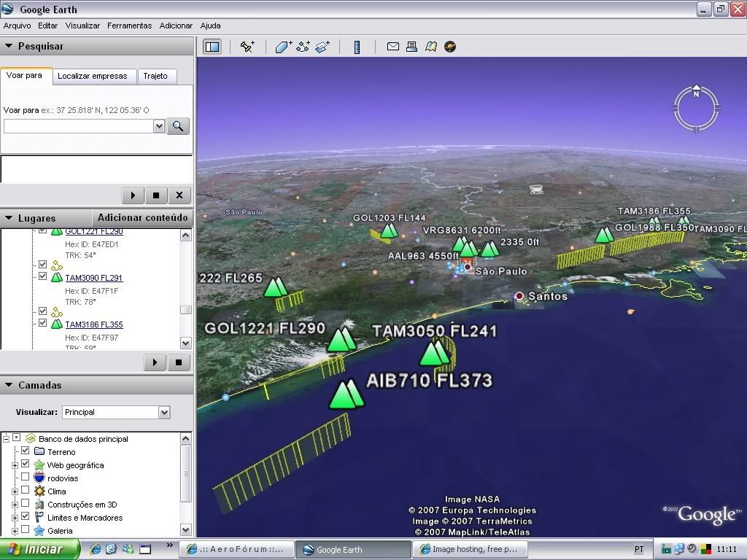Click the Lugares list scrollbar thumb
Screen dimensions: 747x560
coord(185,310)
